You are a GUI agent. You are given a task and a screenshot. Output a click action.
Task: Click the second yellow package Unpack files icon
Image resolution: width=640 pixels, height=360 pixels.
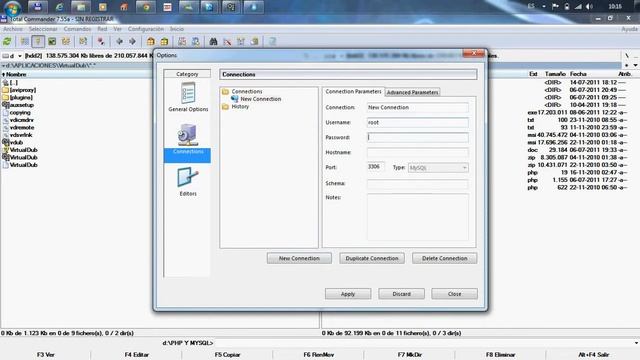pyautogui.click(x=164, y=42)
